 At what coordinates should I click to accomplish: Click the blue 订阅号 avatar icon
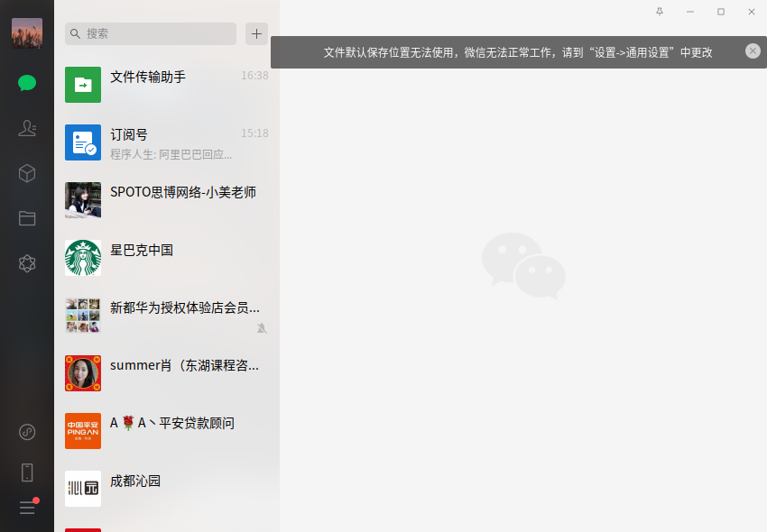tap(83, 142)
